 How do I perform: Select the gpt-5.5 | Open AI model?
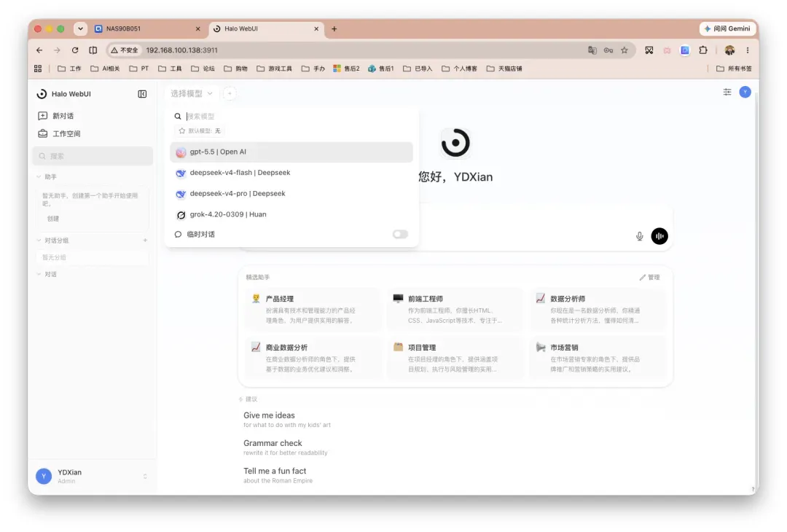tap(291, 152)
